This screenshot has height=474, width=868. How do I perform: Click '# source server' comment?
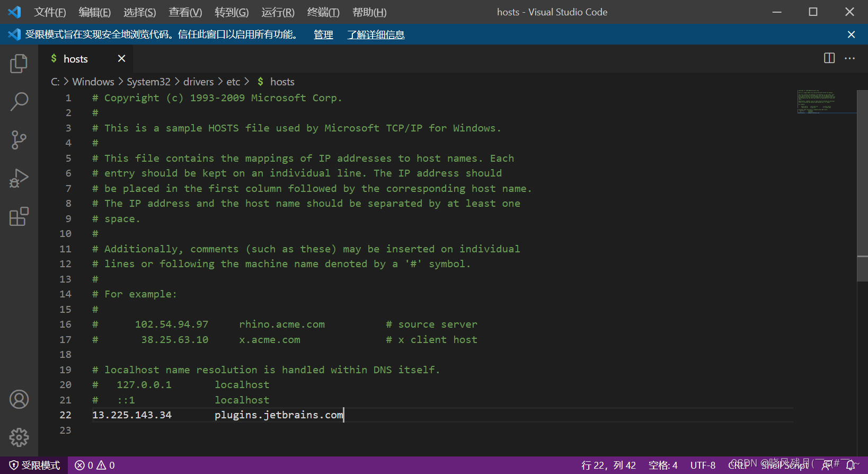click(x=431, y=324)
